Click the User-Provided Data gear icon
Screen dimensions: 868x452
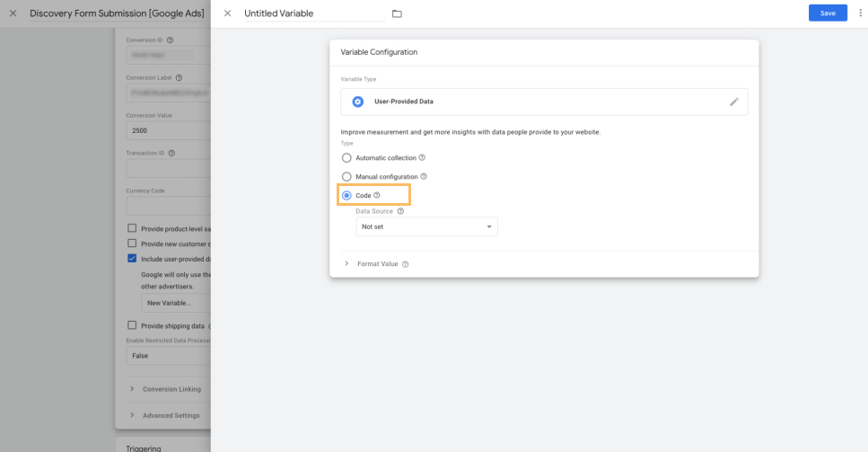(x=358, y=102)
